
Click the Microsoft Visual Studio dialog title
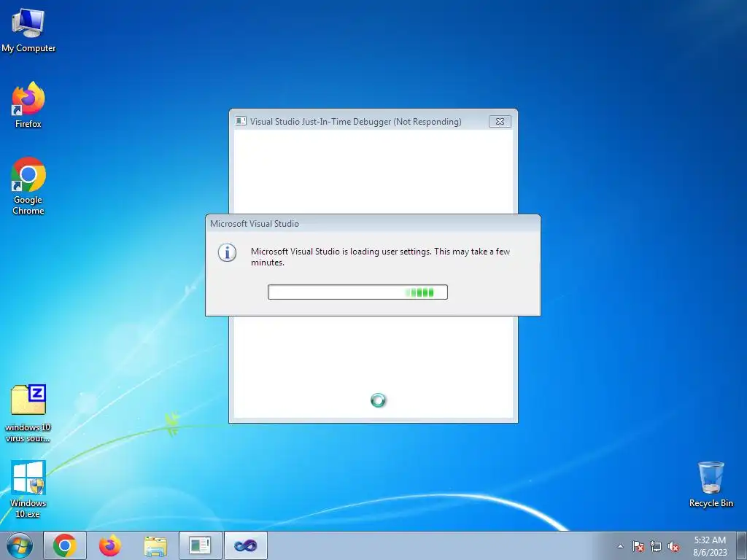click(255, 224)
